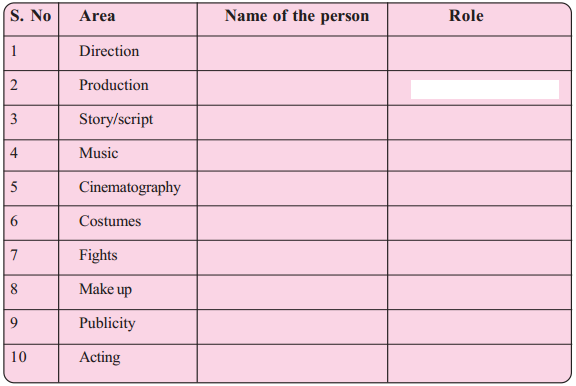Click the empty name cell for Music
The width and height of the screenshot is (576, 386).
pos(292,155)
